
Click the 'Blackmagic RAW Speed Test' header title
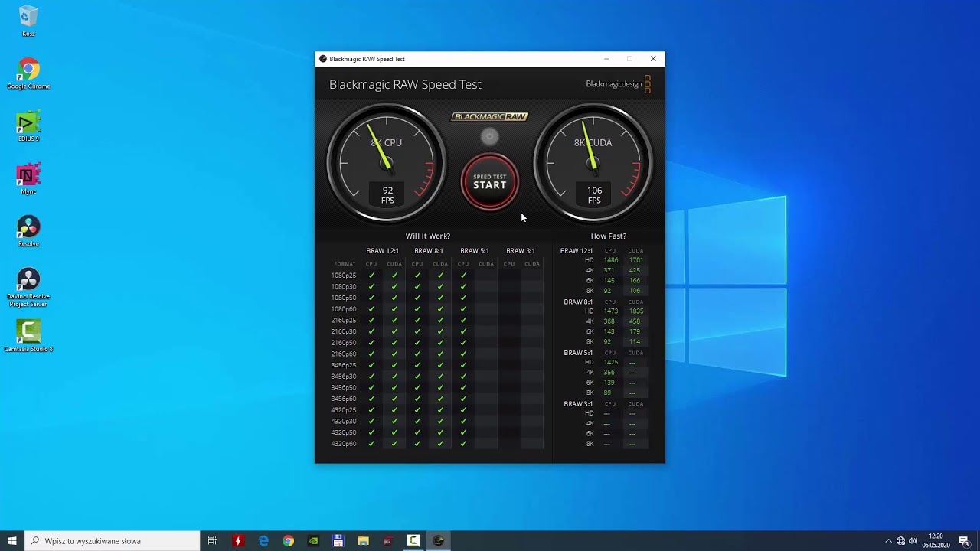(405, 84)
